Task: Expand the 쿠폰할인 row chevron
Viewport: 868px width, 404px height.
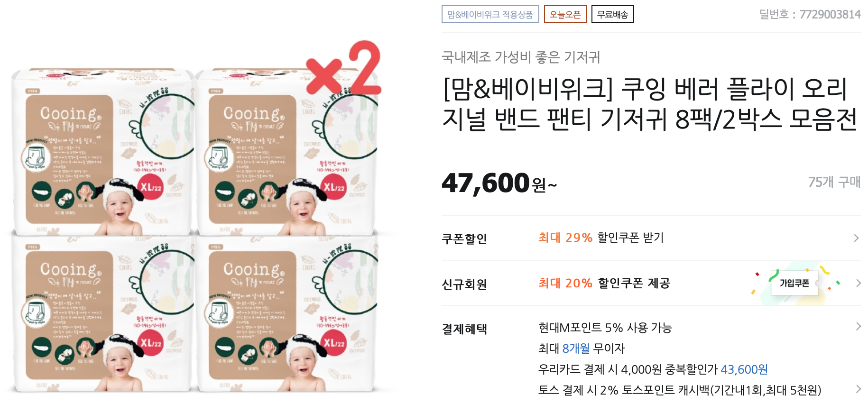Action: click(856, 238)
